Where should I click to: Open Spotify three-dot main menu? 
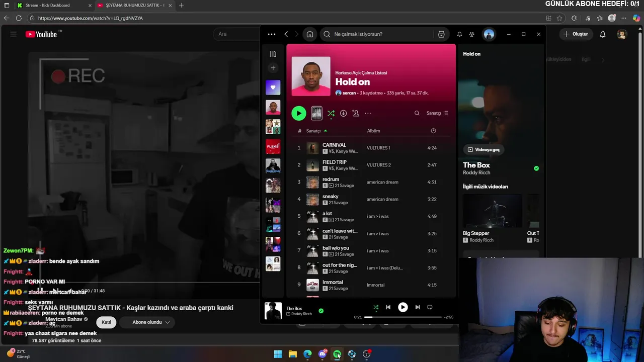coord(272,34)
